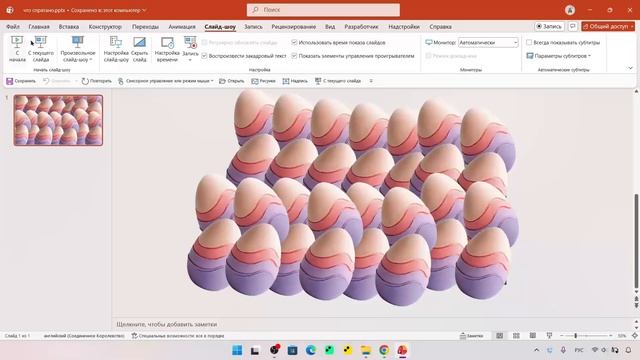Click the search box Поиск
This screenshot has height=360, width=640.
323,10
